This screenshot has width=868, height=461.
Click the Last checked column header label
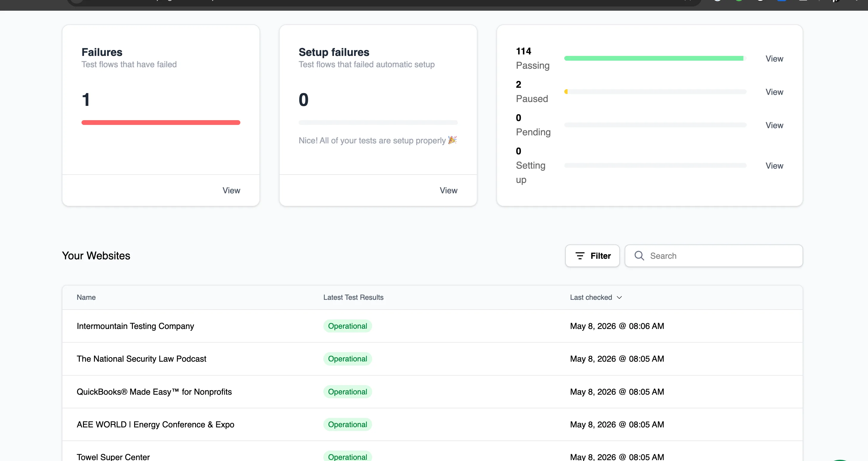pos(591,297)
